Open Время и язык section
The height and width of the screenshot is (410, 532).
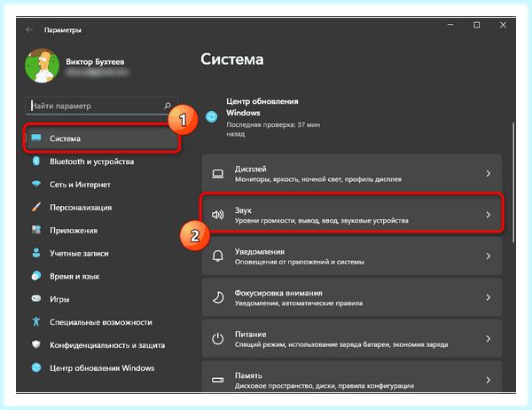pyautogui.click(x=74, y=277)
